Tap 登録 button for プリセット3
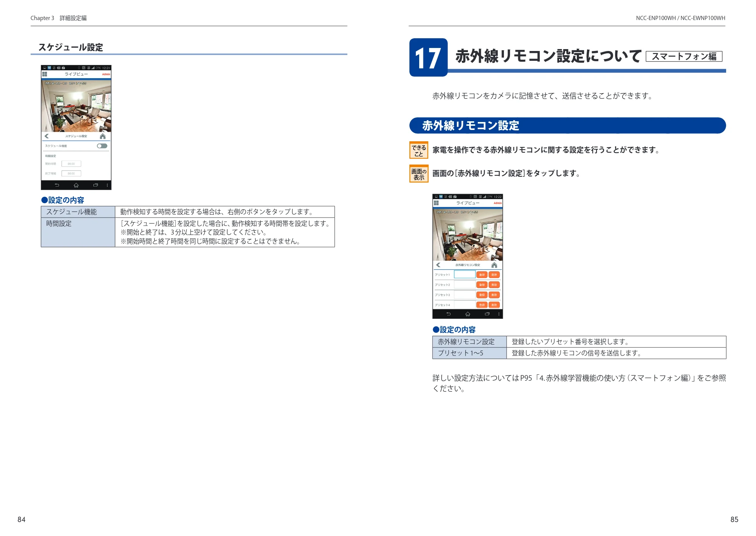 coord(482,295)
